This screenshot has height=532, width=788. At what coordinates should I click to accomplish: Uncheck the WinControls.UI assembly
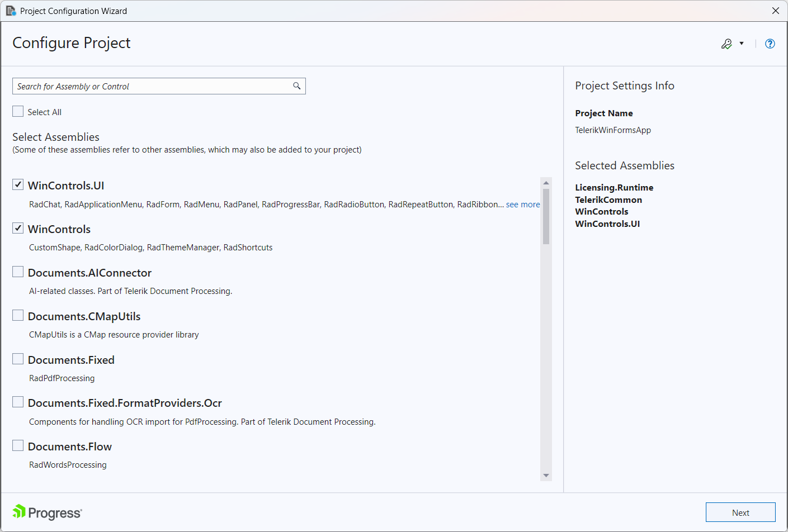click(x=17, y=184)
